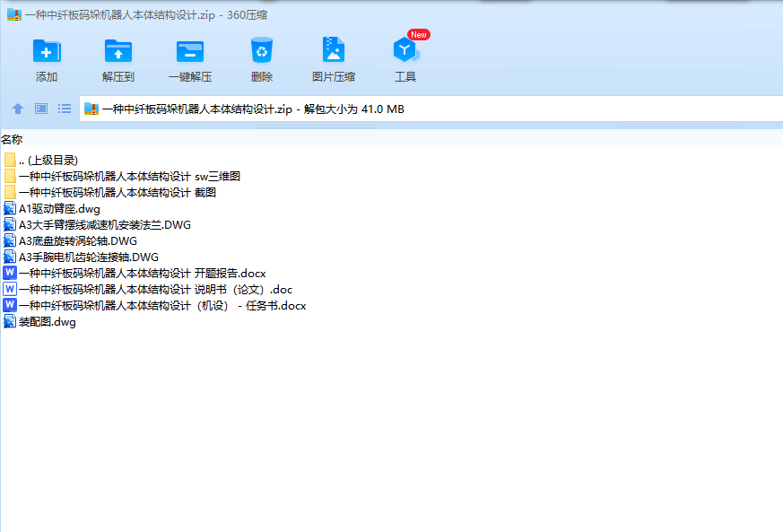
Task: Click the red New badge on 工具
Action: (x=419, y=34)
